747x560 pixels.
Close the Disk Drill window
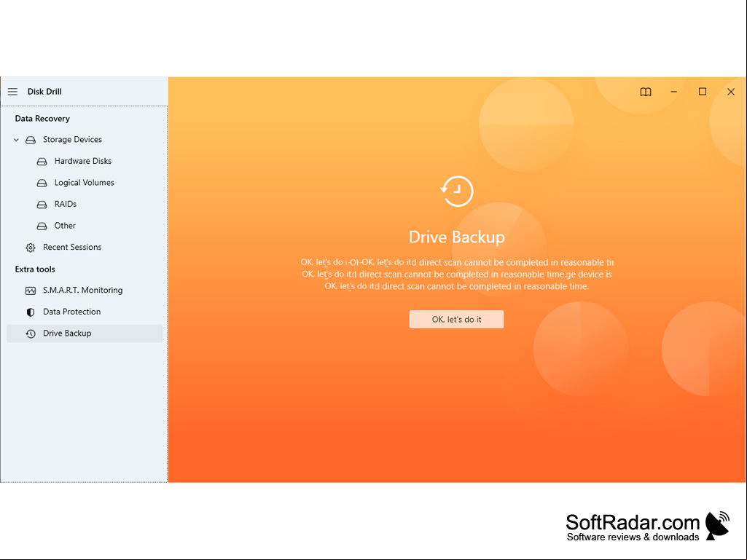tap(731, 92)
